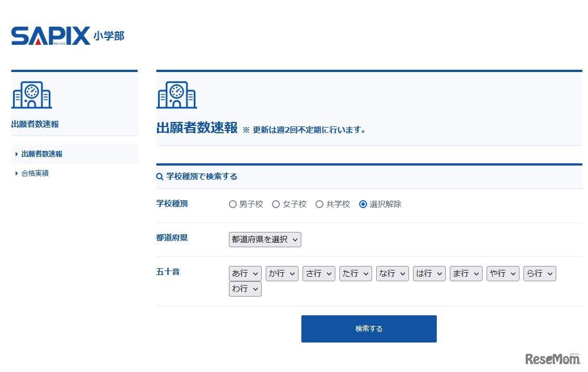
Task: Select the 男子校 radio button
Action: click(x=232, y=204)
